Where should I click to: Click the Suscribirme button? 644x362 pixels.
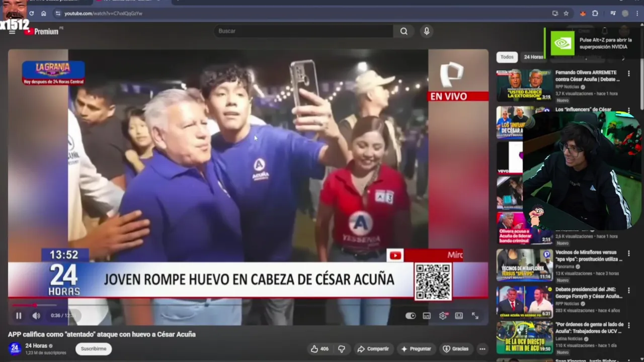pyautogui.click(x=94, y=349)
